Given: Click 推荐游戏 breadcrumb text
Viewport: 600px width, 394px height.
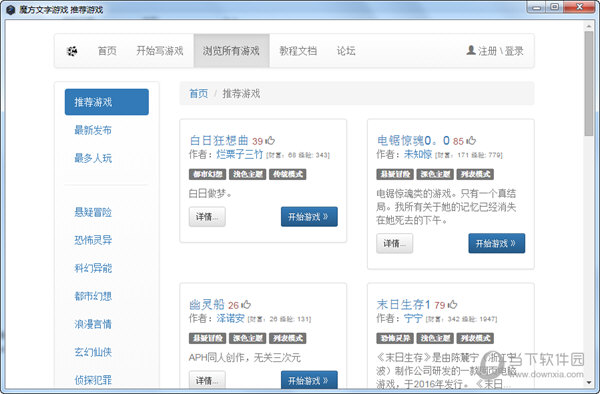Looking at the screenshot, I should coord(241,93).
